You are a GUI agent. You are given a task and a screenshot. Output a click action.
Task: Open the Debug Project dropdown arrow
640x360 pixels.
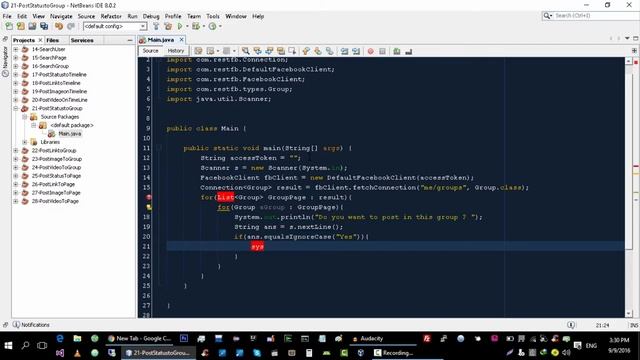[204, 26]
